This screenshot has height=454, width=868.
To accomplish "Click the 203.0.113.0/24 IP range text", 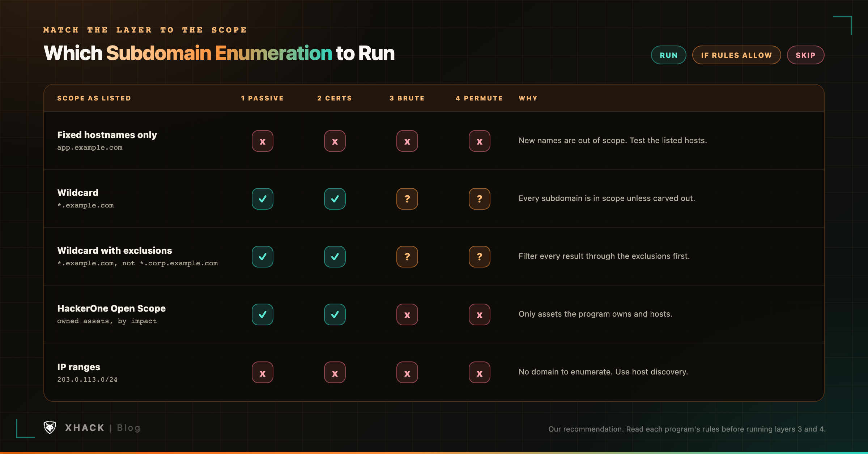I will tap(88, 380).
